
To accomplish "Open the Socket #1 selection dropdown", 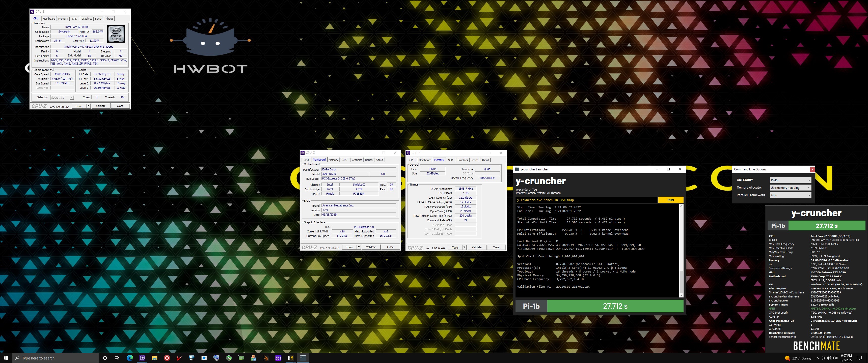I will (x=62, y=97).
